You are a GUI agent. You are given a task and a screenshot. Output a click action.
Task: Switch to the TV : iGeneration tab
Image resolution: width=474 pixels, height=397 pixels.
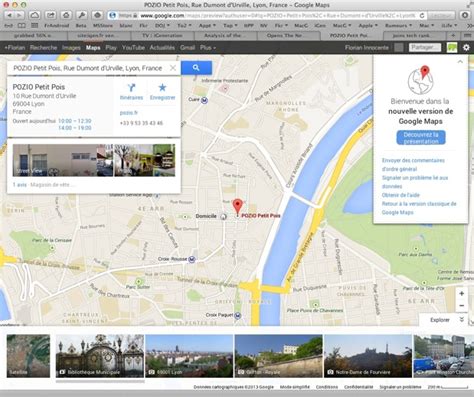click(162, 35)
